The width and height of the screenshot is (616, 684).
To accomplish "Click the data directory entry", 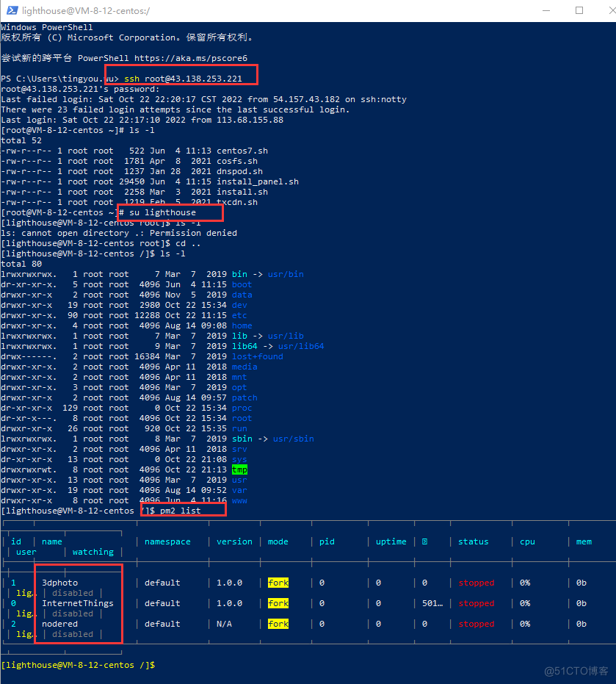I will tap(242, 295).
